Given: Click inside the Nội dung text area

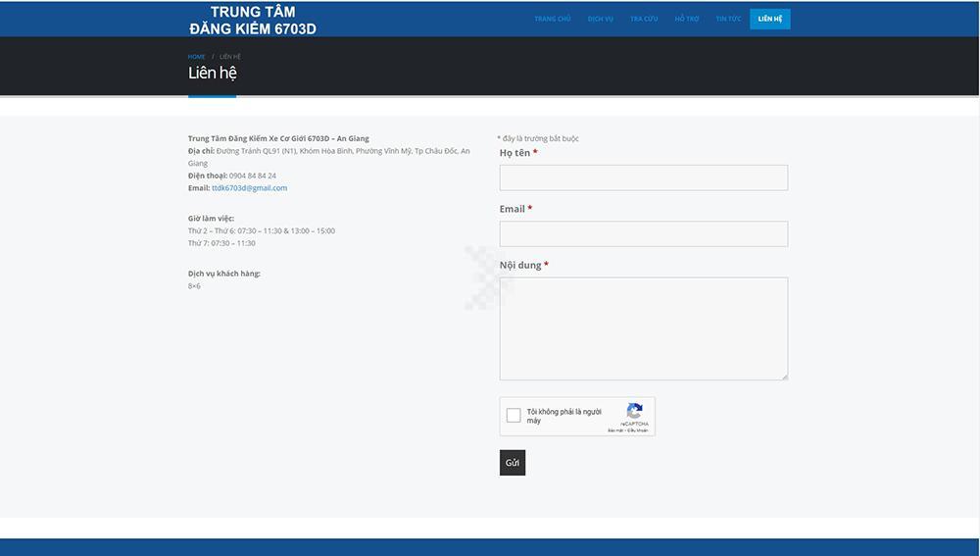Looking at the screenshot, I should click(x=643, y=328).
